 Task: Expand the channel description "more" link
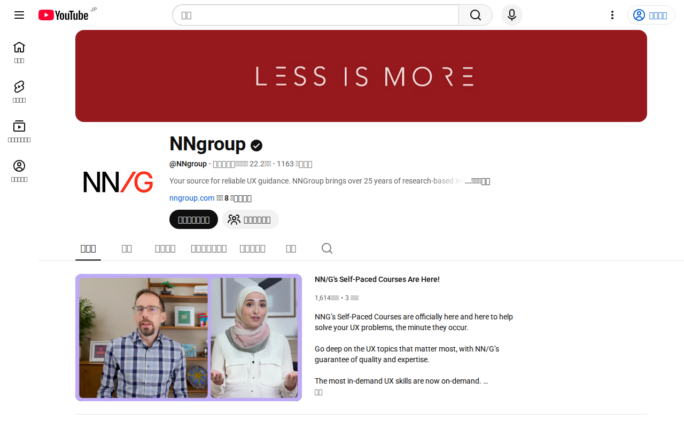tap(479, 182)
